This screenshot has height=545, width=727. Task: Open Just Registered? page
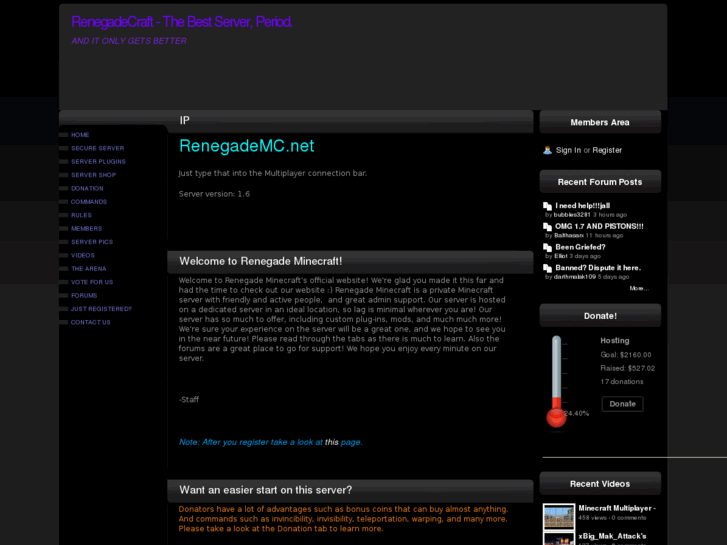(101, 309)
